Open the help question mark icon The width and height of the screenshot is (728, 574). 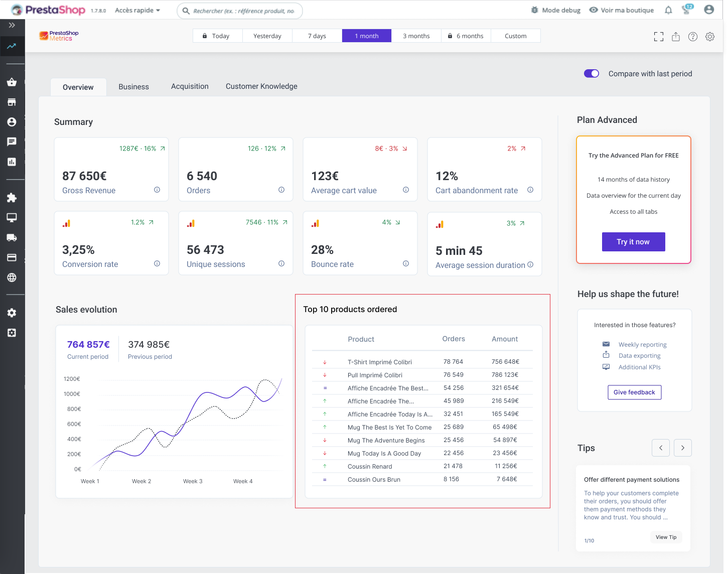tap(693, 37)
